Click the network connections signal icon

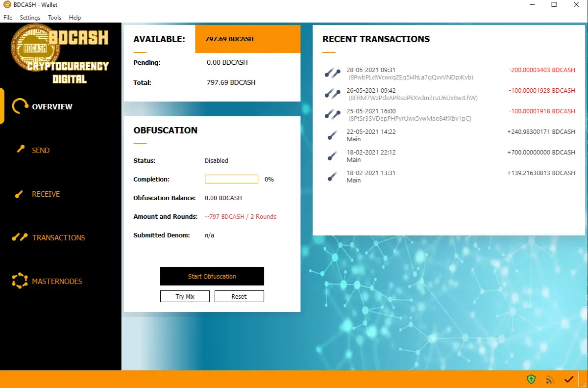[x=550, y=380]
